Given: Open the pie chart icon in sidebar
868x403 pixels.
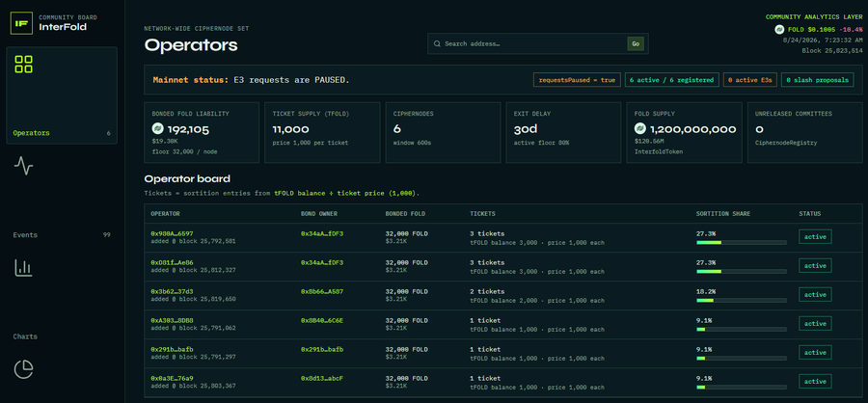Looking at the screenshot, I should pyautogui.click(x=23, y=369).
